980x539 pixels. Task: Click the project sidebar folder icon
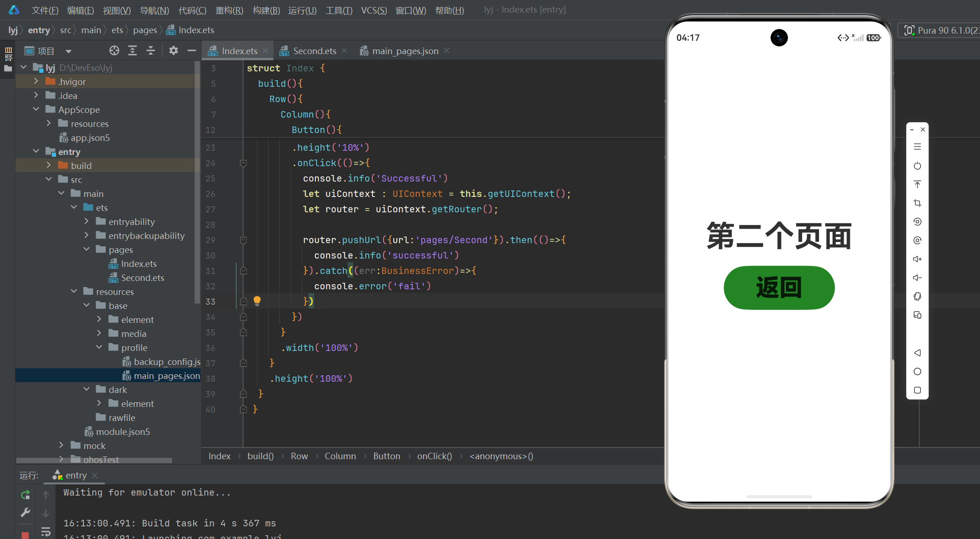8,69
